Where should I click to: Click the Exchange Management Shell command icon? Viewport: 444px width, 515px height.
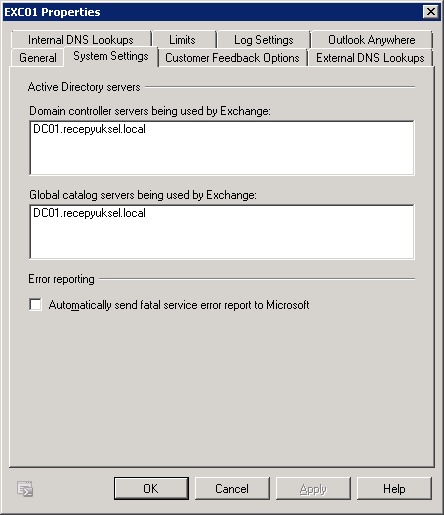coord(25,489)
